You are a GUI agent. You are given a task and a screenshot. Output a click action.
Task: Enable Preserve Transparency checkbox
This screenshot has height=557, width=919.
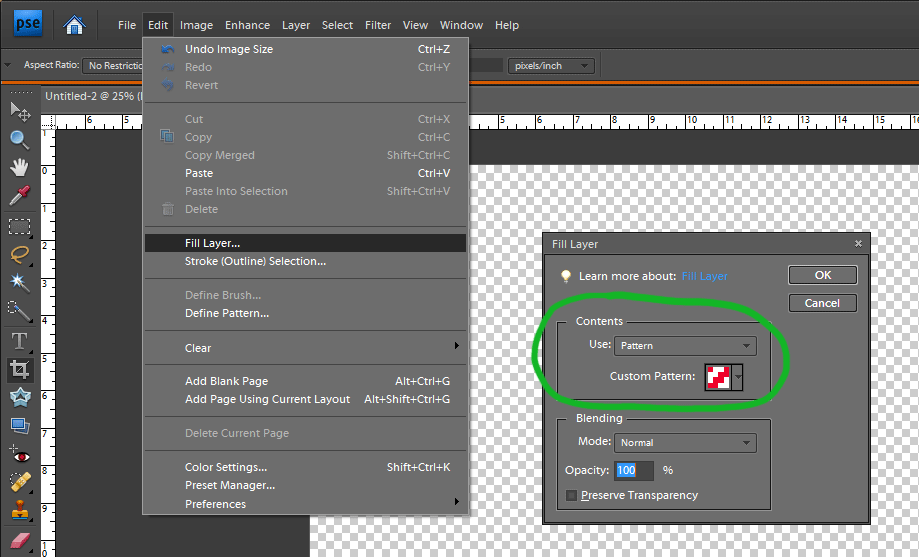pos(572,495)
